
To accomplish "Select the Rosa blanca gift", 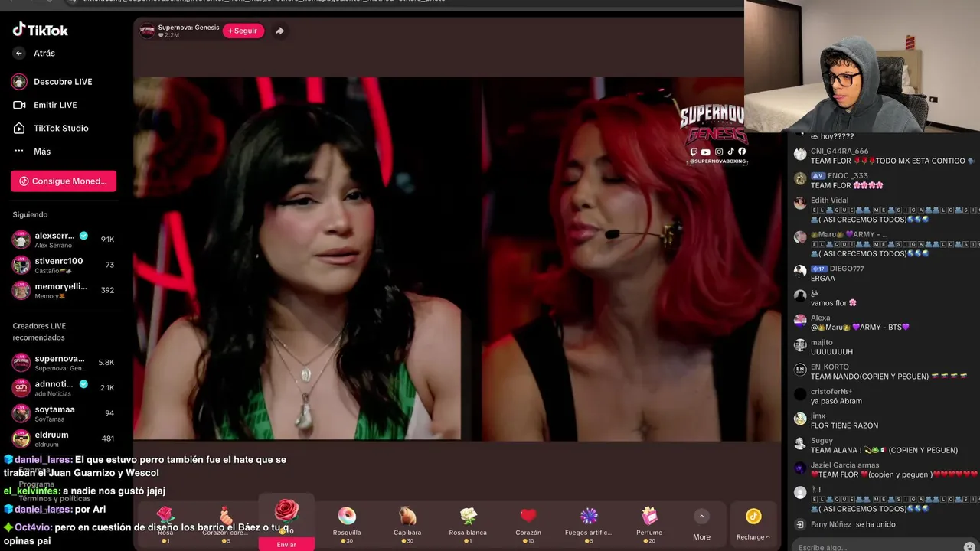I will point(468,523).
